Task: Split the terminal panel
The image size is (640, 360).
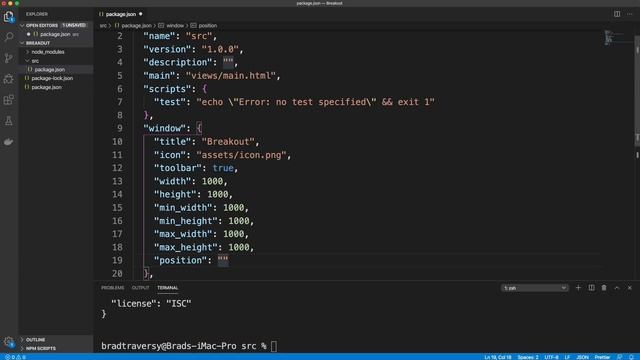Action: [x=591, y=288]
